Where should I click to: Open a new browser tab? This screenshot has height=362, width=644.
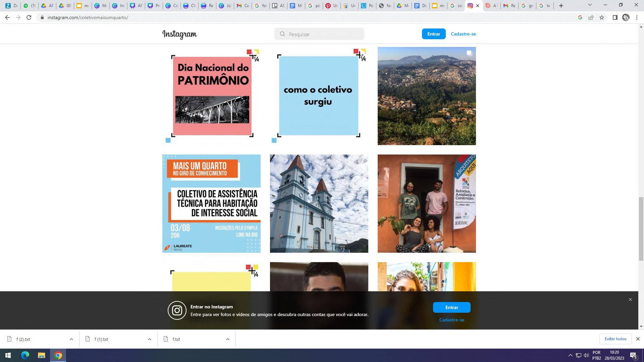pos(561,6)
